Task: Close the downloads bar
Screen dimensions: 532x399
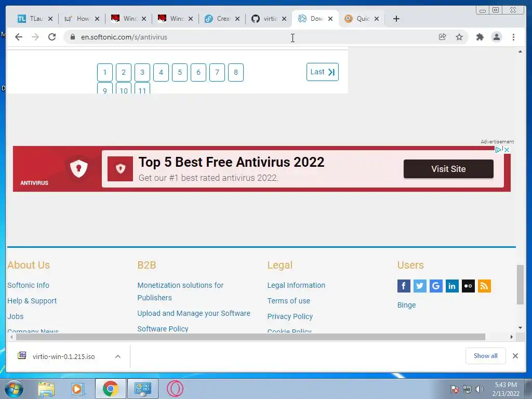Action: click(x=515, y=356)
